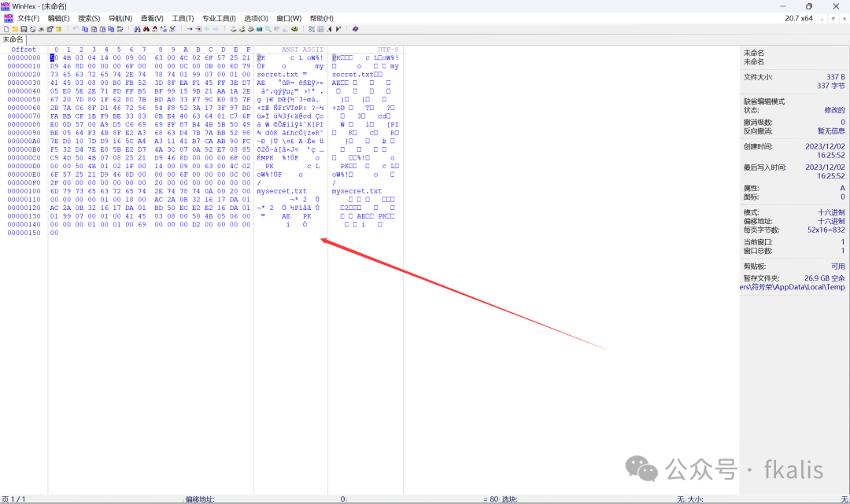Click the clipboard paste toolbar icon
Screen dimensions: 850x504
(x=102, y=29)
